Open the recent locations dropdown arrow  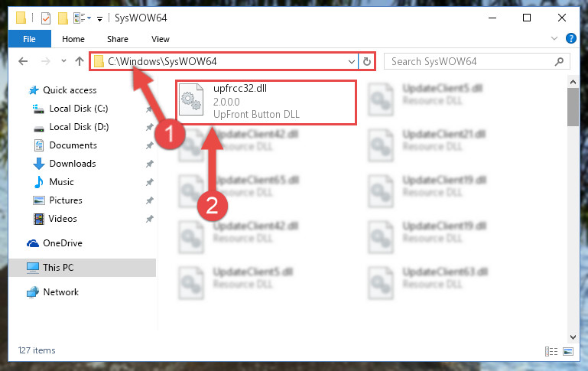(x=63, y=60)
